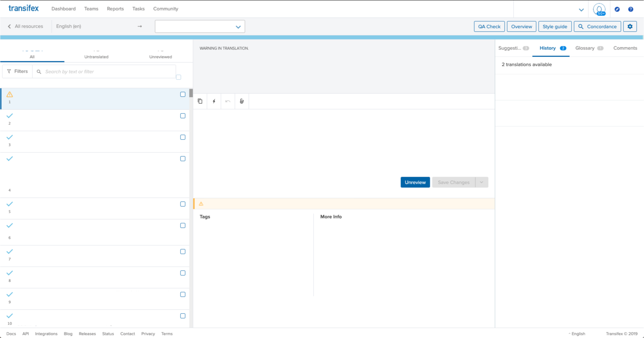This screenshot has width=644, height=338.
Task: Select the checkbox next to string 5
Action: (x=183, y=204)
